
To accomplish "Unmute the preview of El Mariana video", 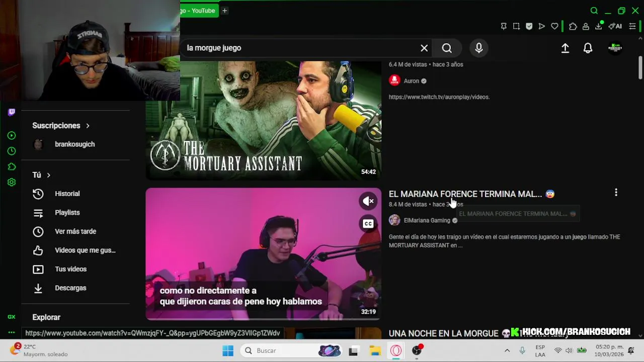I will (368, 201).
